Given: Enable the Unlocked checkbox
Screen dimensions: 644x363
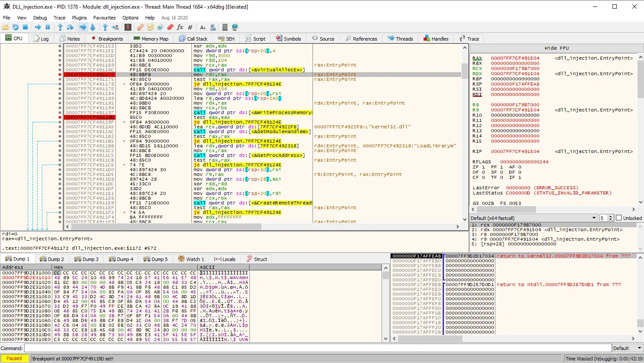Looking at the screenshot, I should [x=618, y=218].
